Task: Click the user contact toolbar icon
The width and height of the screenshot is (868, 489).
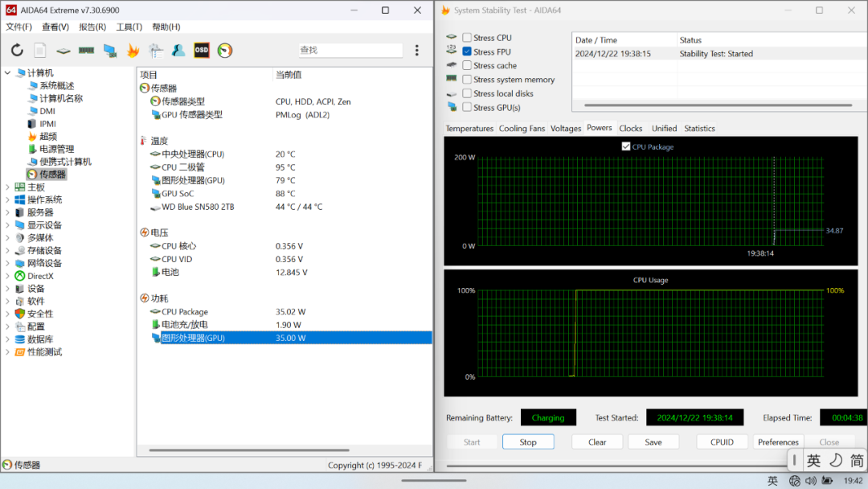Action: click(178, 50)
